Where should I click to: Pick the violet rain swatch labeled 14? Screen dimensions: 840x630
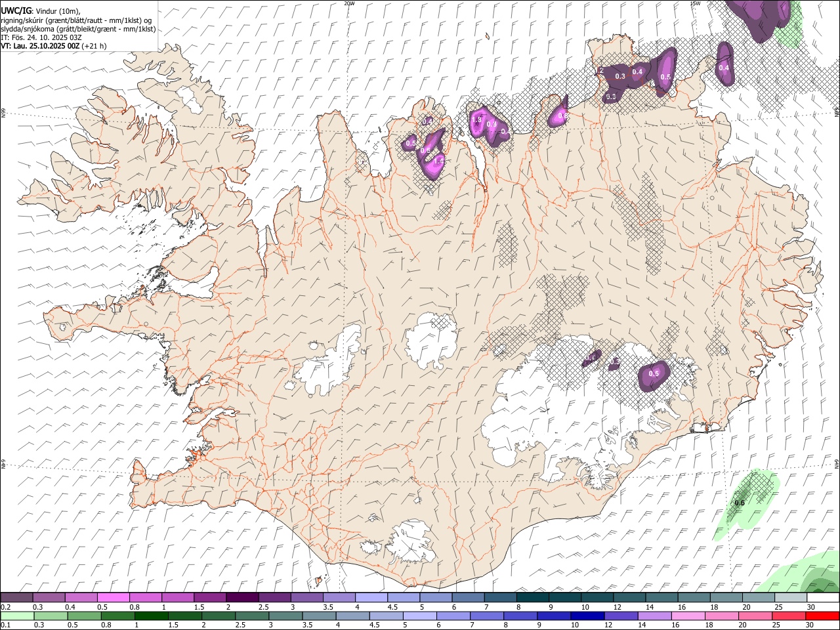pyautogui.click(x=655, y=616)
